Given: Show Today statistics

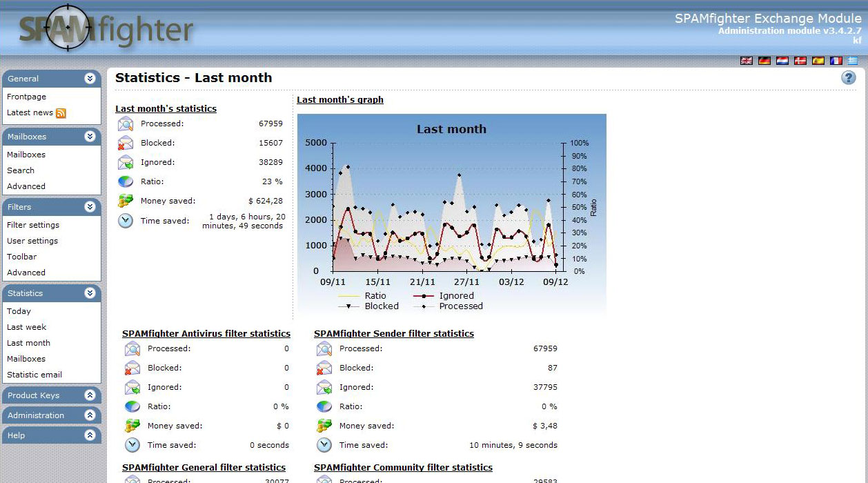Looking at the screenshot, I should [19, 311].
